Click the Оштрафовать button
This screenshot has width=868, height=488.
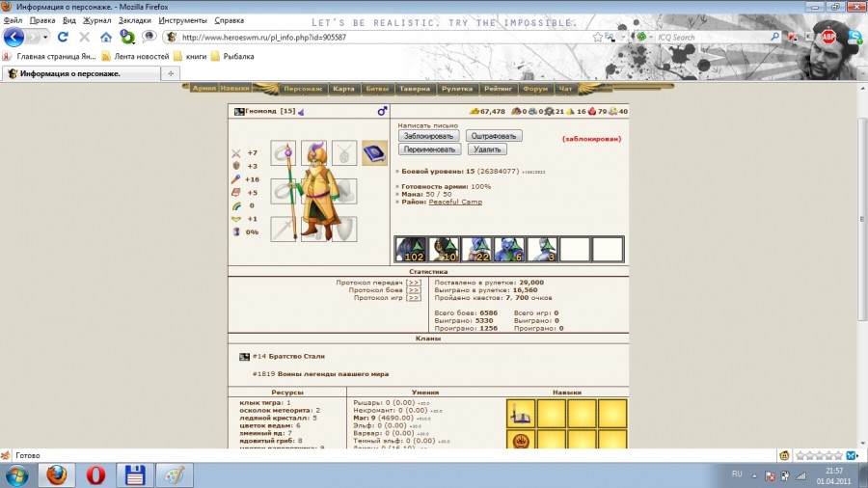pos(493,136)
